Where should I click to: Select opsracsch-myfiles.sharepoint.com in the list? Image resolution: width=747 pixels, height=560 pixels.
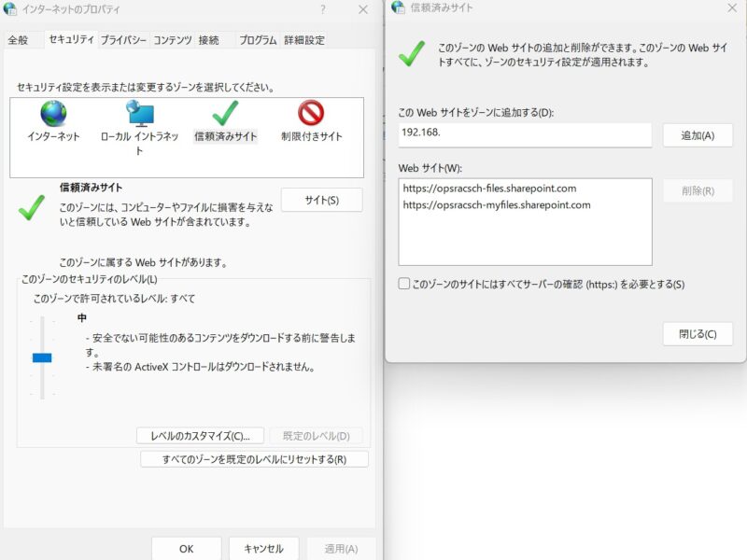click(x=497, y=205)
